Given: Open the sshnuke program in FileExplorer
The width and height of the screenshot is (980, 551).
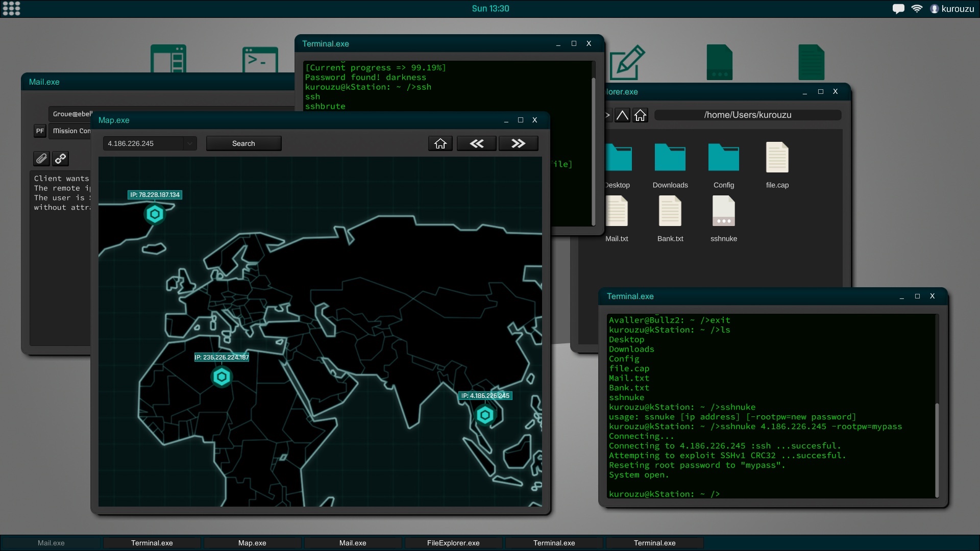Looking at the screenshot, I should 723,211.
